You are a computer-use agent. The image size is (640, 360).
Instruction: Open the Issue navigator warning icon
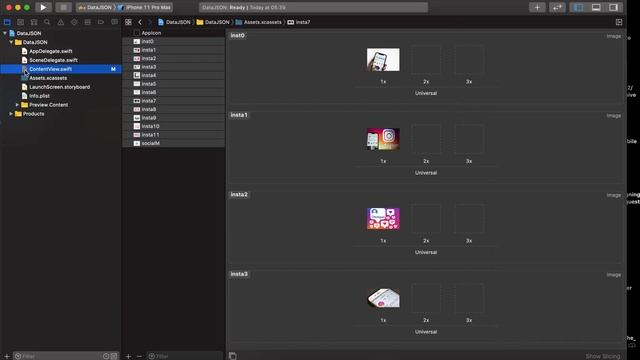(x=61, y=22)
